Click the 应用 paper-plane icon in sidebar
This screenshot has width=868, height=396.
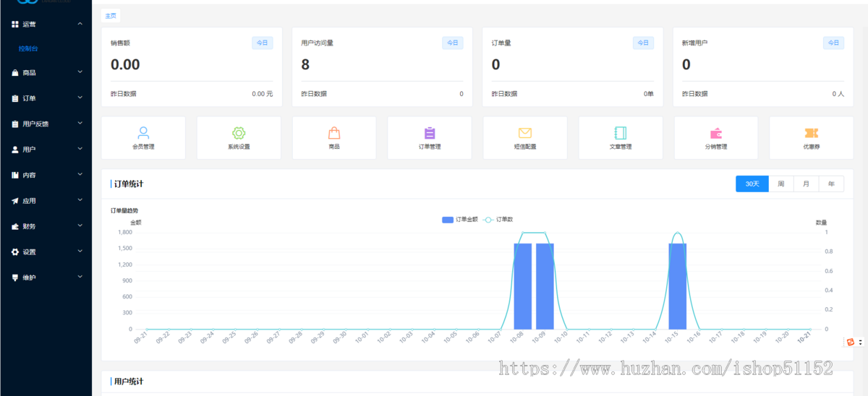(x=15, y=201)
